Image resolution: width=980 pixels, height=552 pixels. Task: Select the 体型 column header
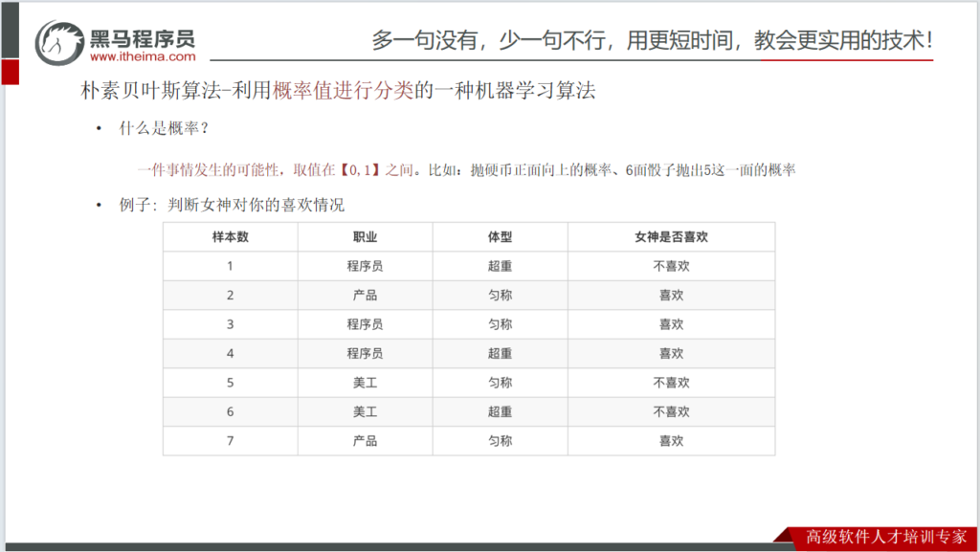(500, 236)
